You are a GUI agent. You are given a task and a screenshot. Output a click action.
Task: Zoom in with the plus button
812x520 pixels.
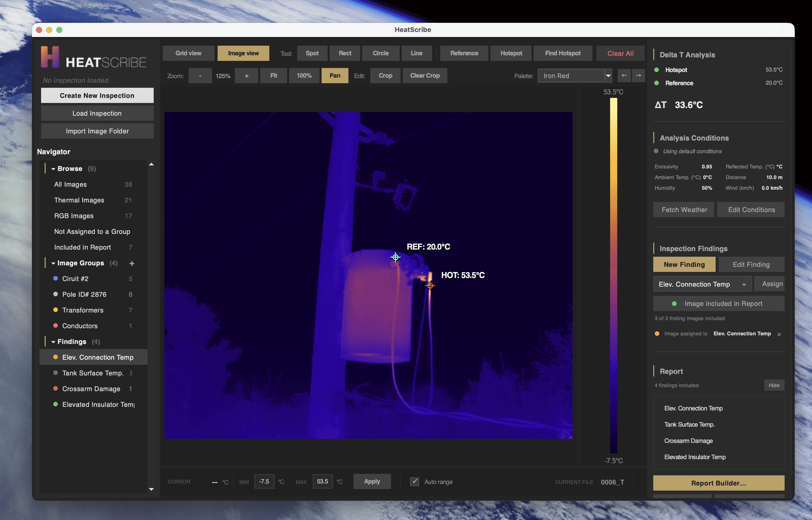point(247,76)
